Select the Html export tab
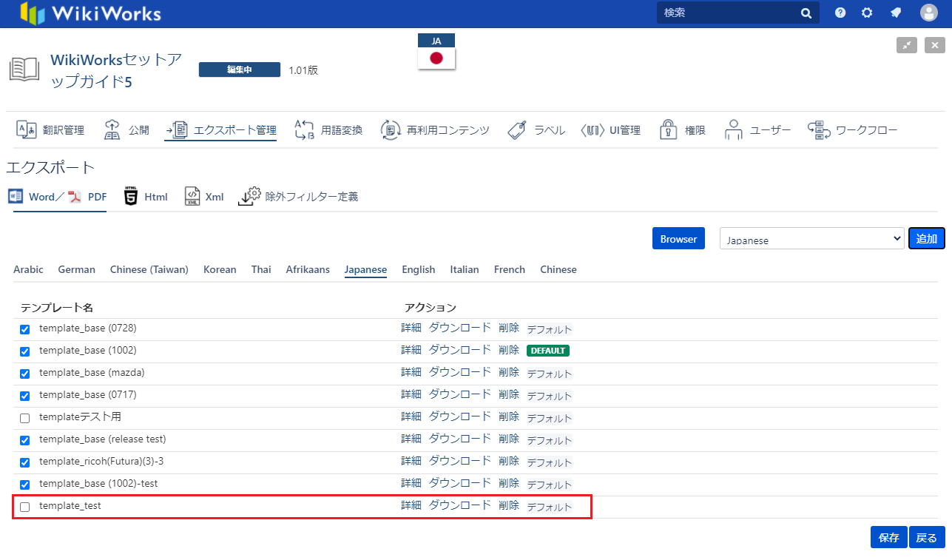952x560 pixels. [146, 197]
